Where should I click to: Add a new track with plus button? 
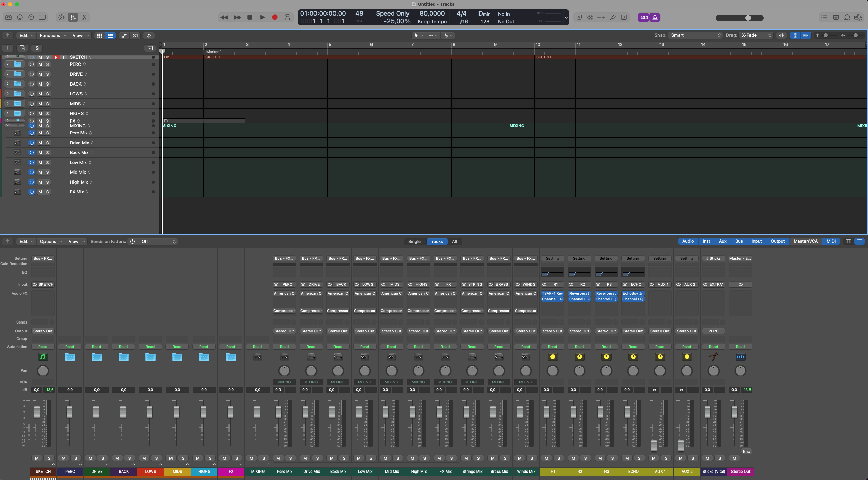[x=8, y=48]
